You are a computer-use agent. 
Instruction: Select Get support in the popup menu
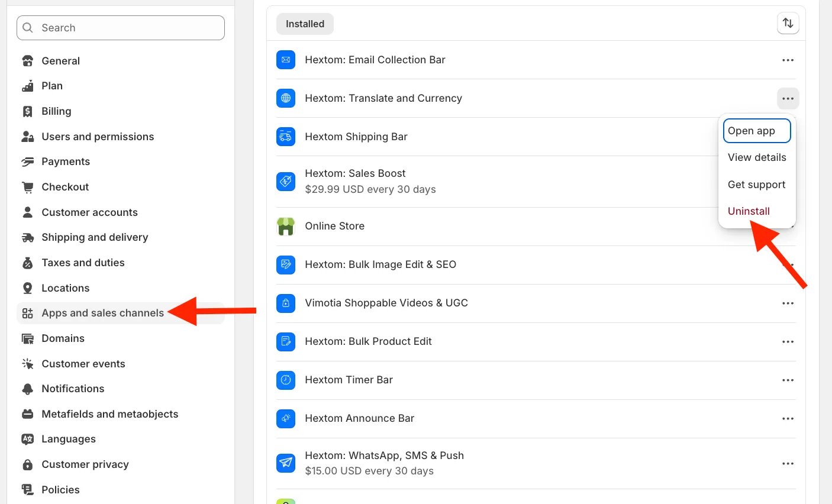(x=757, y=185)
